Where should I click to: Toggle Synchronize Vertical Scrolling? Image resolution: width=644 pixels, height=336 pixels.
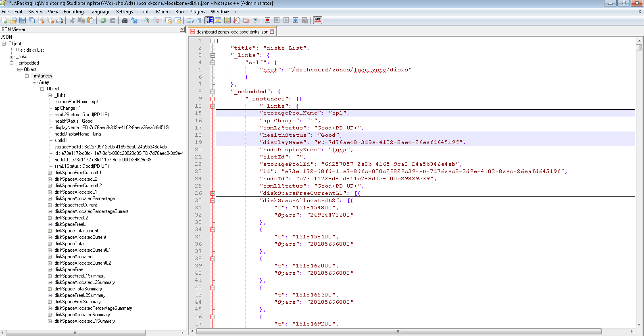[168, 20]
